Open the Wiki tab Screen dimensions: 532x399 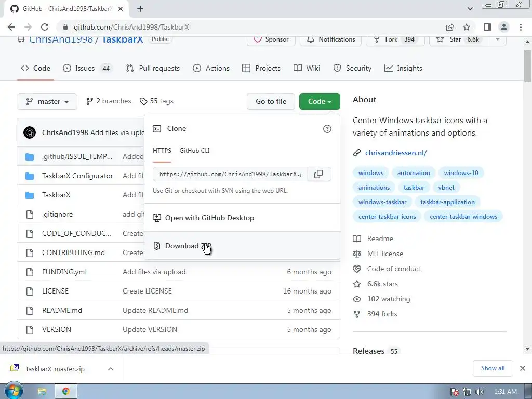(307, 68)
